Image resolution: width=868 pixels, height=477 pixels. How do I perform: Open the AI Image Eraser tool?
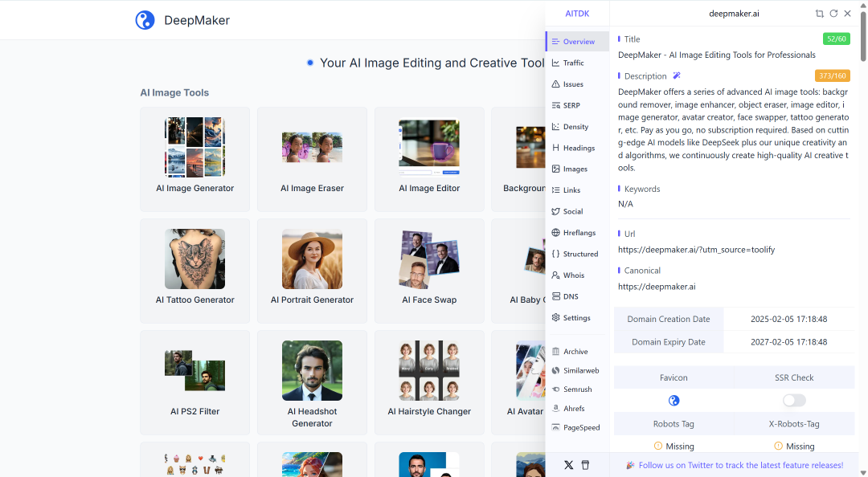pos(312,159)
